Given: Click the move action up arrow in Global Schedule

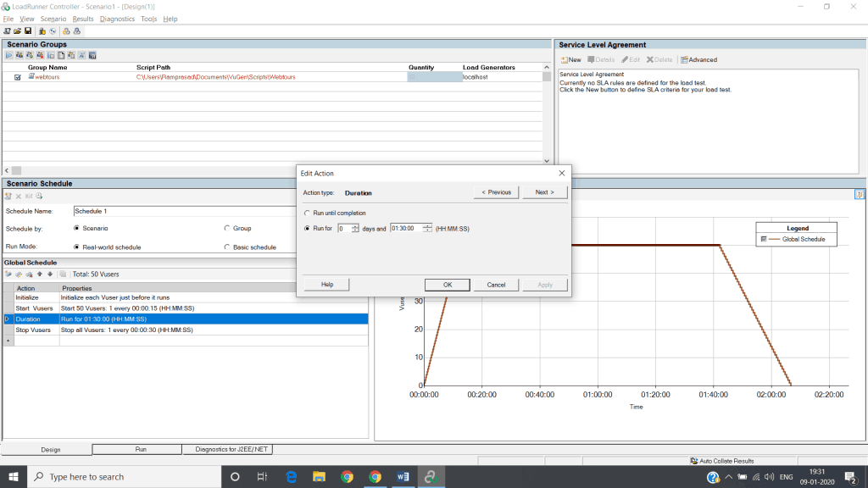Looking at the screenshot, I should [x=40, y=273].
